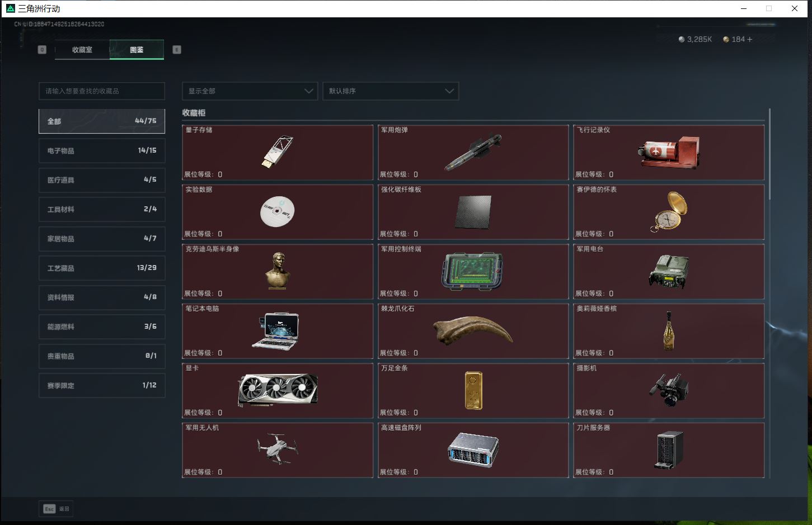Open the 显示全部 filter dropdown
Viewport: 812px width, 525px height.
click(x=250, y=91)
